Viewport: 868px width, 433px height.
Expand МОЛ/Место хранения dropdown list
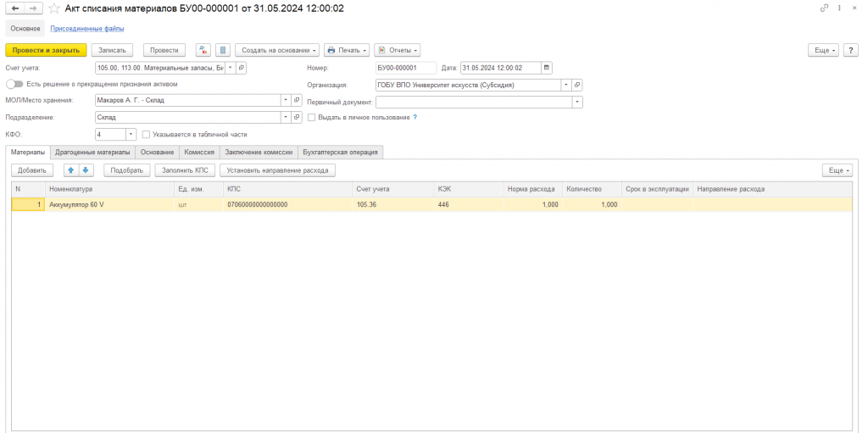[x=287, y=100]
